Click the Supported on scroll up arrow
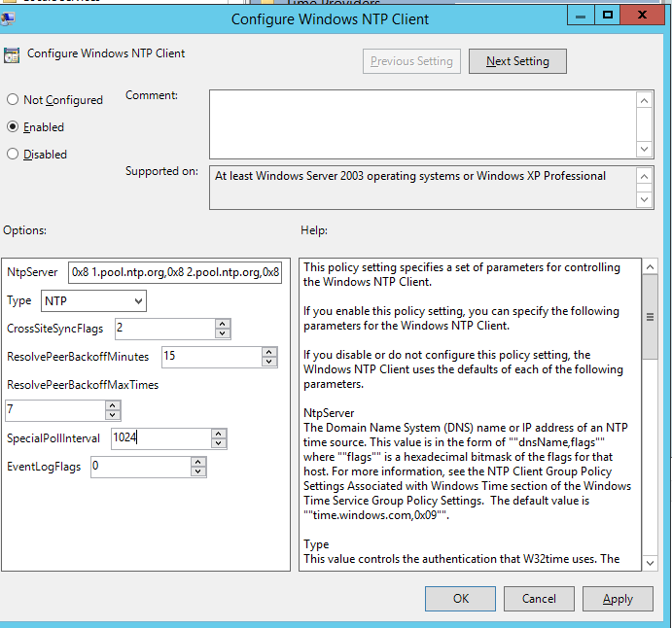The width and height of the screenshot is (672, 628). (x=644, y=176)
